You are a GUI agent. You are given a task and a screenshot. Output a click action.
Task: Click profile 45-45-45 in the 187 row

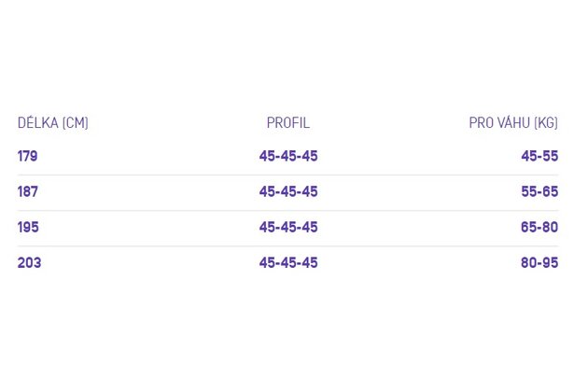[288, 191]
